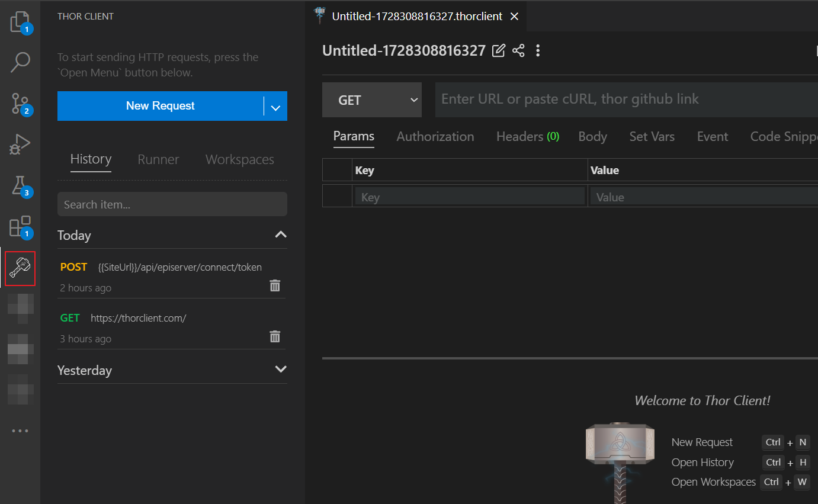Focus the params Key input
The image size is (818, 504).
tap(470, 197)
